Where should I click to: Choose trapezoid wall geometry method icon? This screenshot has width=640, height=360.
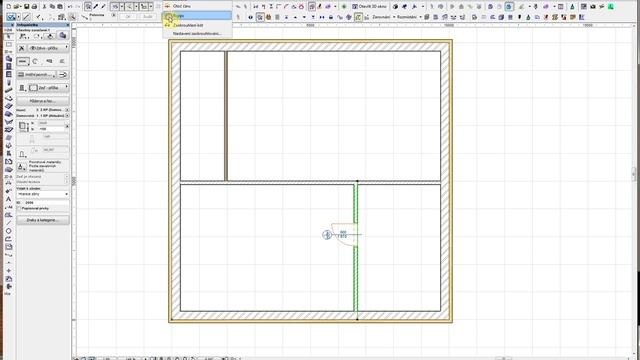coord(49,61)
